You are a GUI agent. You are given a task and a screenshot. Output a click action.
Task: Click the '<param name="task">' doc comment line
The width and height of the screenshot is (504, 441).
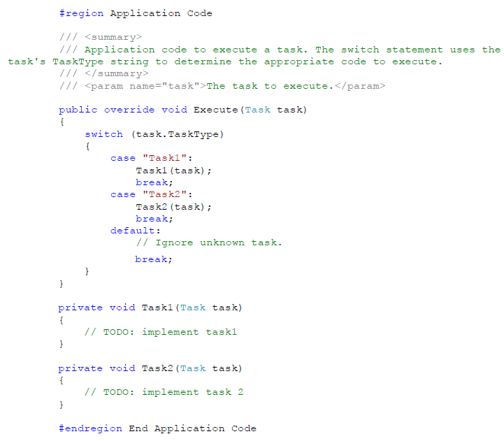click(222, 86)
